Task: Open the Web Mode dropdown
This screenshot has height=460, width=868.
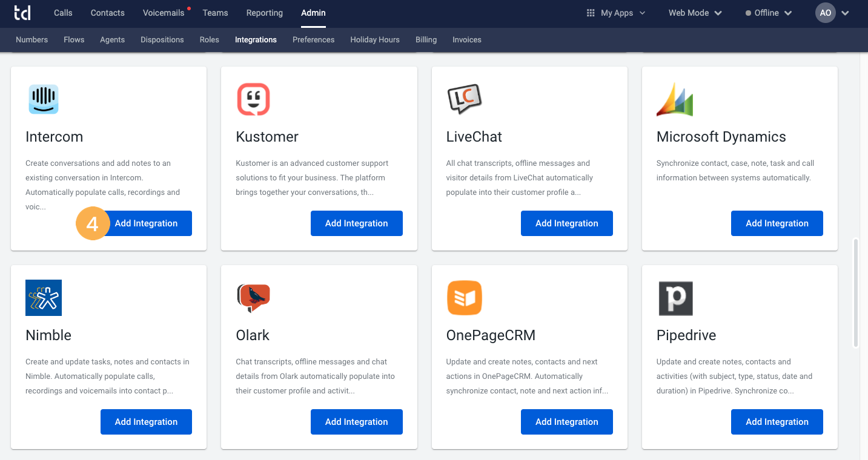Action: (x=695, y=13)
